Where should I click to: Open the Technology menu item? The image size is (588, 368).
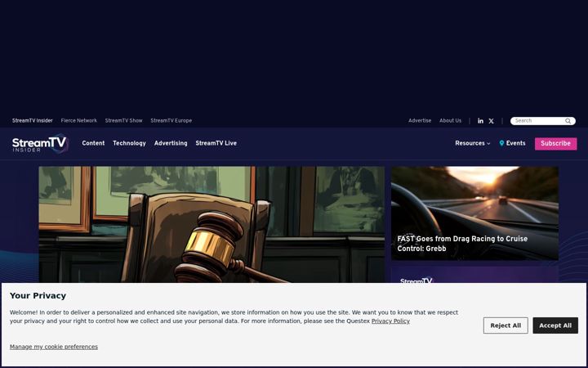point(129,143)
